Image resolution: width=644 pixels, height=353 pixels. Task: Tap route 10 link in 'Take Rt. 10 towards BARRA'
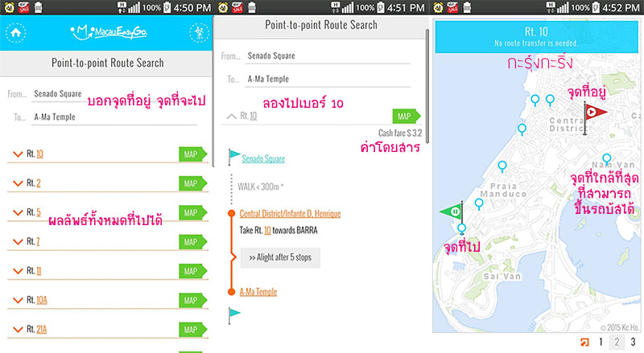pos(267,230)
